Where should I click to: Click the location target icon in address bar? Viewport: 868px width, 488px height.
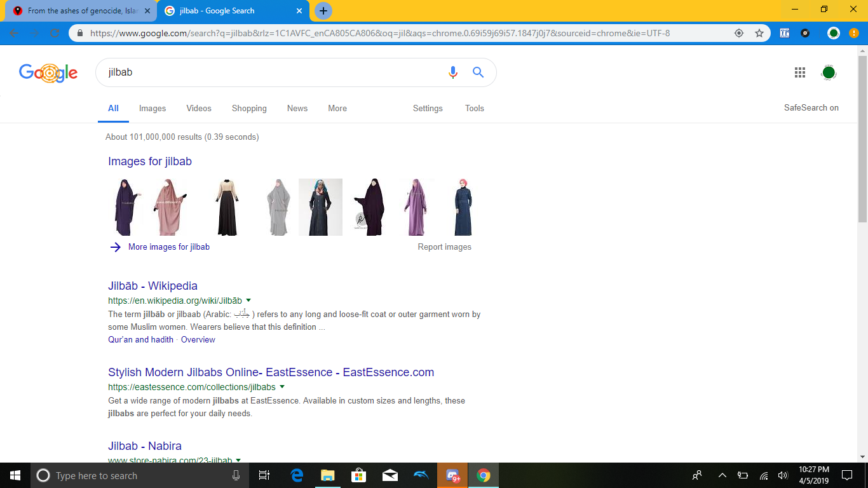click(739, 33)
